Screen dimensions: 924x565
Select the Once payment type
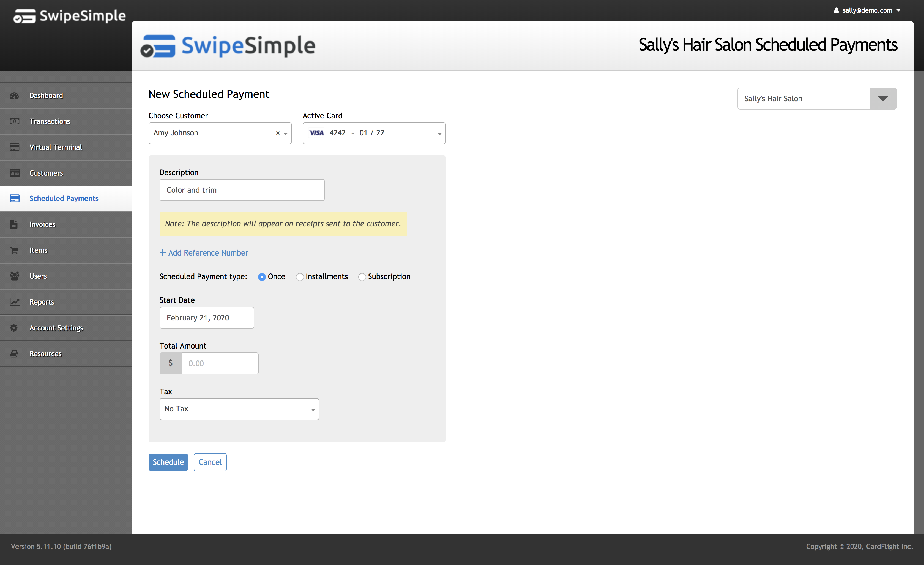[x=262, y=277]
